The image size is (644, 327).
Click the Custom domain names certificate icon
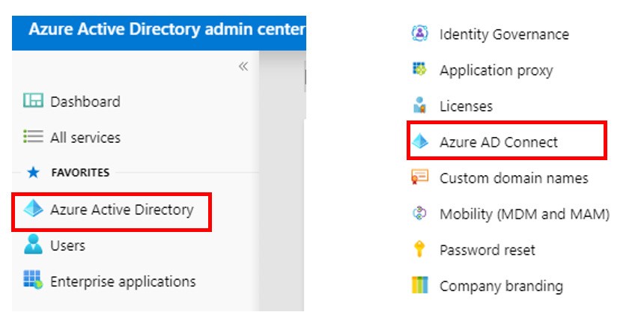(419, 177)
